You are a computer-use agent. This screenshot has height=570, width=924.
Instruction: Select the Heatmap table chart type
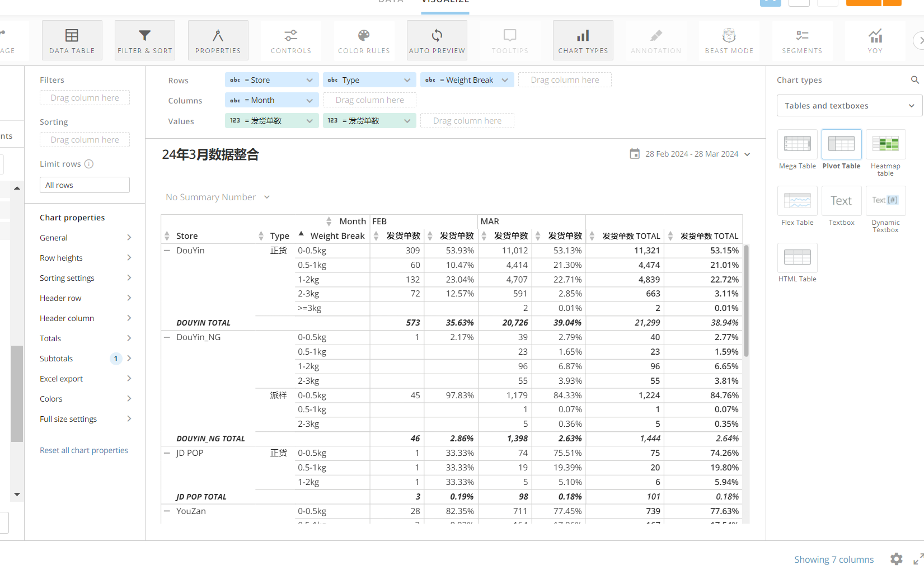[885, 144]
